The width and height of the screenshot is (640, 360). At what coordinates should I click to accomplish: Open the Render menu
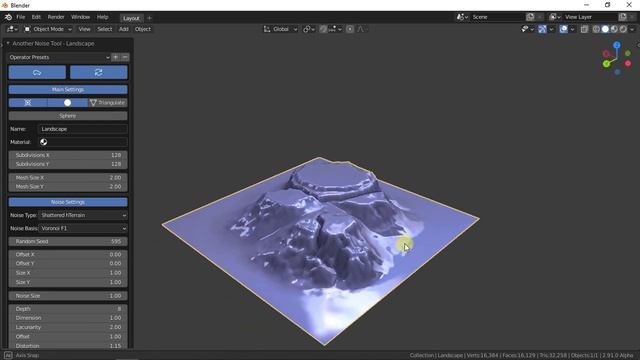pyautogui.click(x=56, y=17)
